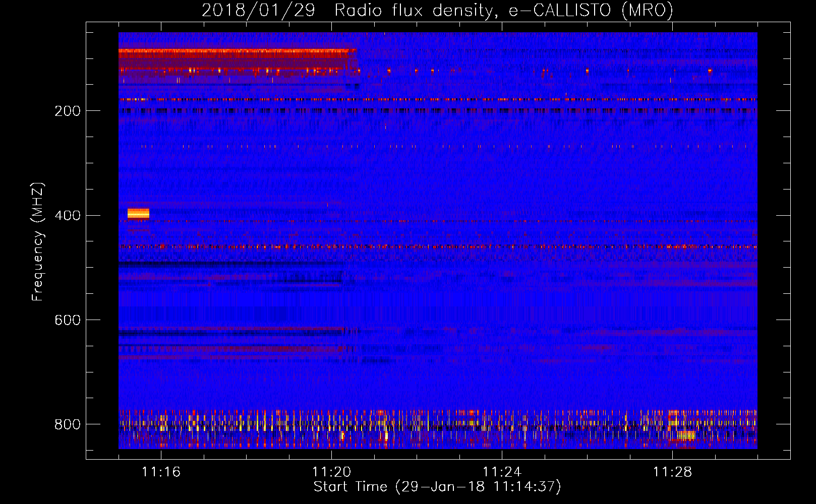Image resolution: width=816 pixels, height=504 pixels.
Task: Click the 400 frequency tick label
Action: click(x=68, y=216)
